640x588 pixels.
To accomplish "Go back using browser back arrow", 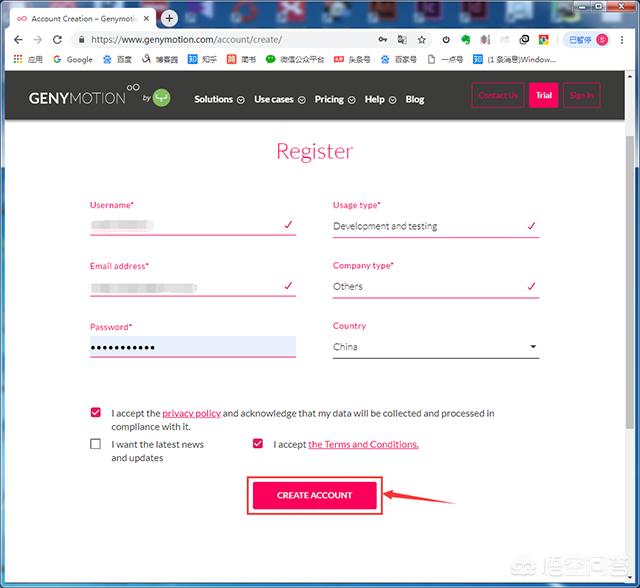I will 18,40.
